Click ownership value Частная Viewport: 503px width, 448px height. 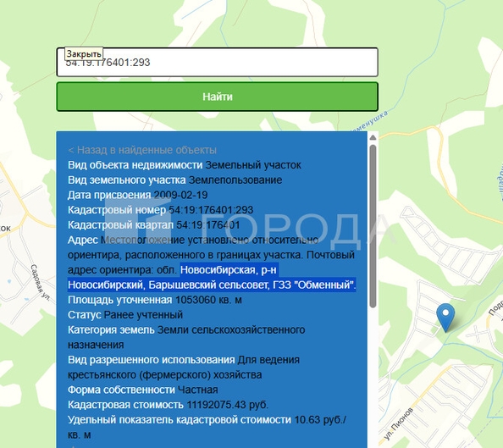click(x=197, y=390)
